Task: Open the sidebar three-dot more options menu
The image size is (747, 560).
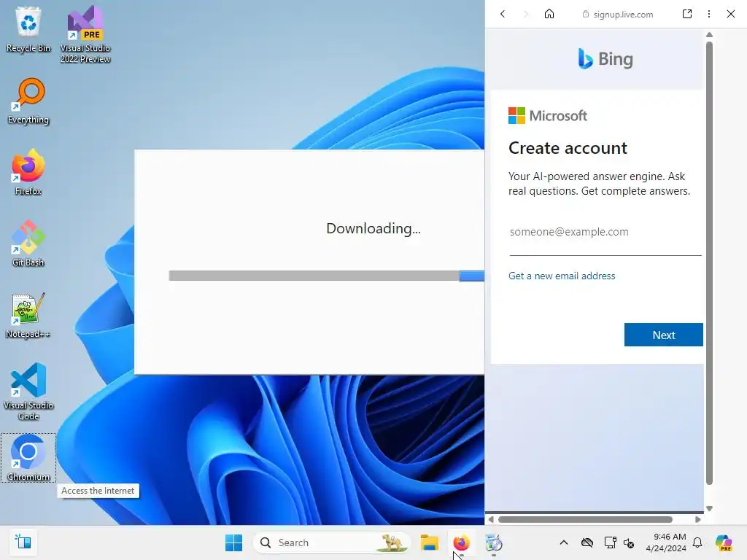Action: (709, 14)
